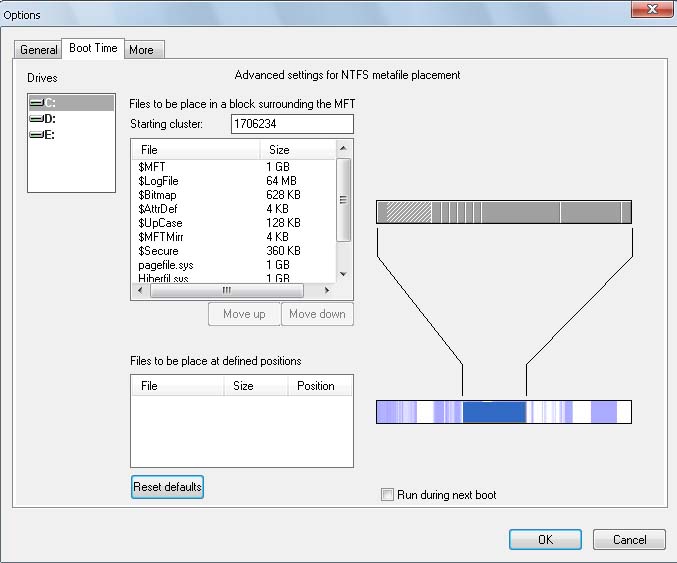Select the Hiberfil.sys row
This screenshot has height=563, width=677.
pos(233,278)
